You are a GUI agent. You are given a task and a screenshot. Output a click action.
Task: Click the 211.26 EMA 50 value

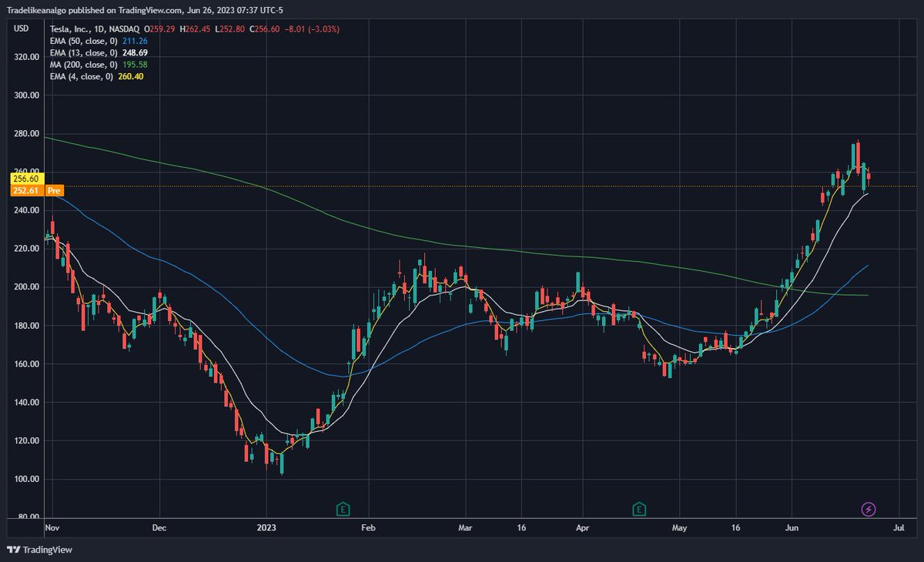tap(134, 41)
